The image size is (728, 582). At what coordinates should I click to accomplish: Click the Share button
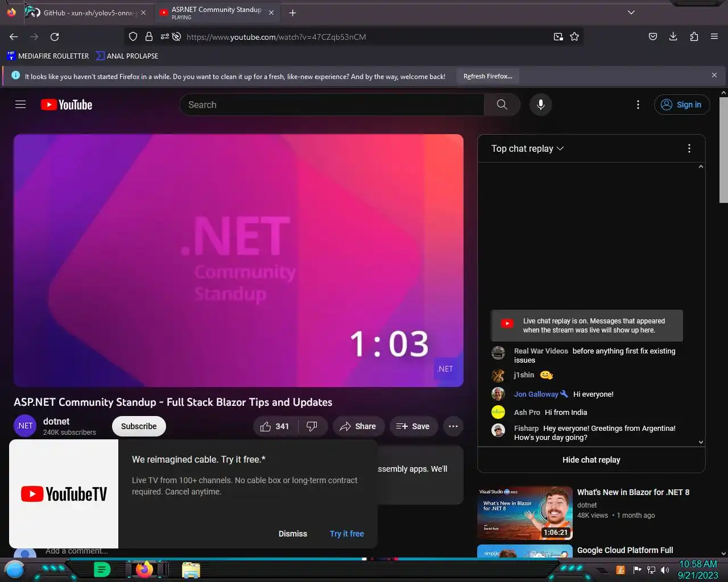tap(358, 426)
